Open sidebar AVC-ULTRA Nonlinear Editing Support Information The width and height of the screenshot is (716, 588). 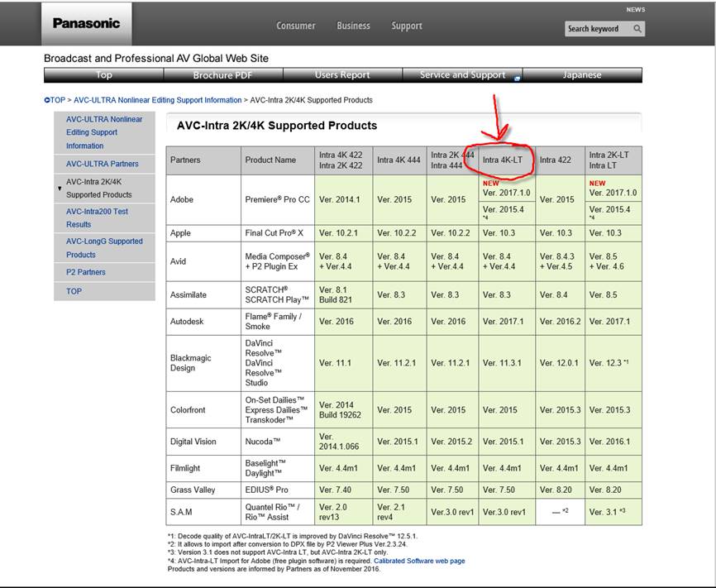[x=104, y=132]
